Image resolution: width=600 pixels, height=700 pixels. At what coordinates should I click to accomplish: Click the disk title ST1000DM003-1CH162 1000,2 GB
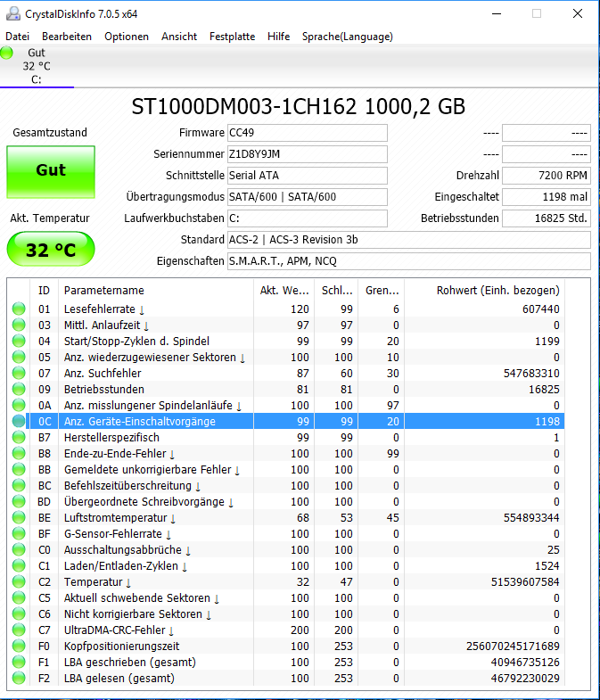coord(298,107)
